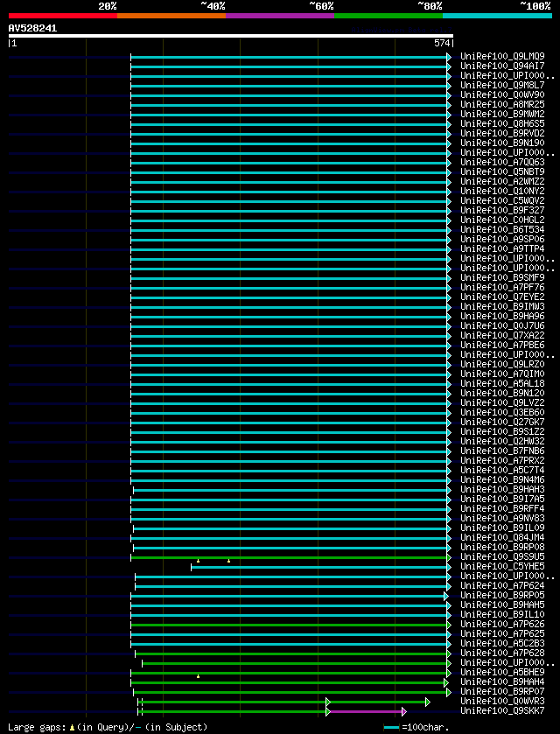Screen dimensions: 560x734
Task: Select the UniRef100_B9F327 label
Action: coord(502,210)
